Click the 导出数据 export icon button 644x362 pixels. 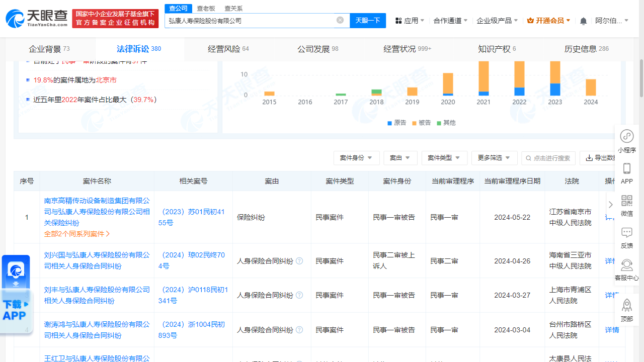[x=599, y=158]
